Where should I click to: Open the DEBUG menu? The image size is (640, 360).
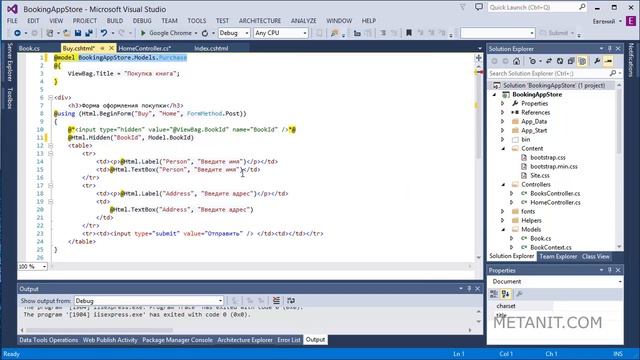point(142,20)
